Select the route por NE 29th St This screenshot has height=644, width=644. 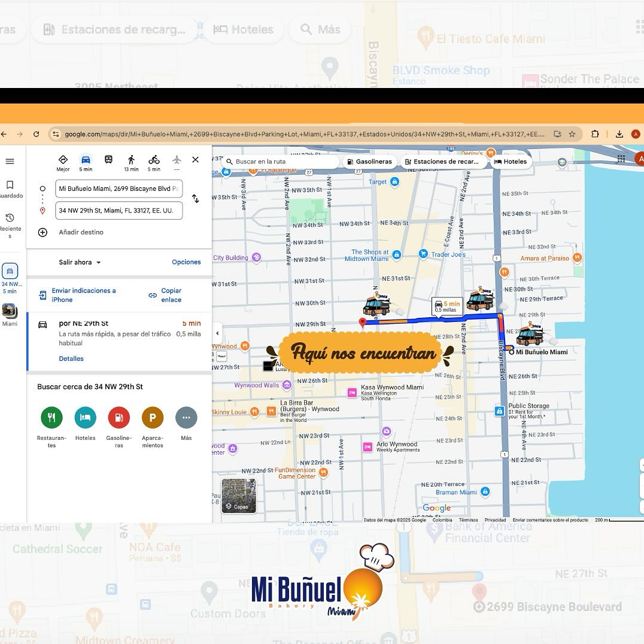click(x=120, y=341)
